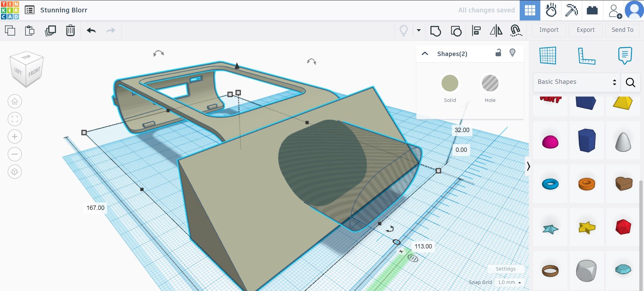Image resolution: width=644 pixels, height=291 pixels.
Task: Switch to orthographic view toggle
Action: [x=15, y=172]
